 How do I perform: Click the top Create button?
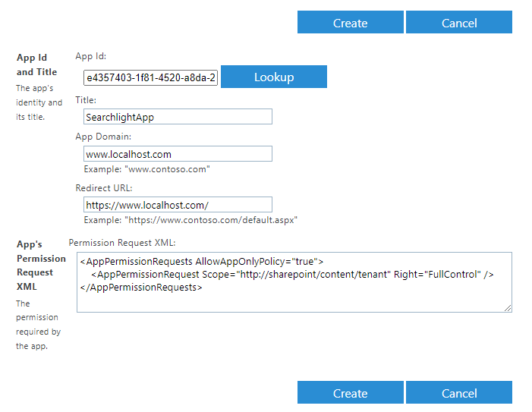[350, 22]
